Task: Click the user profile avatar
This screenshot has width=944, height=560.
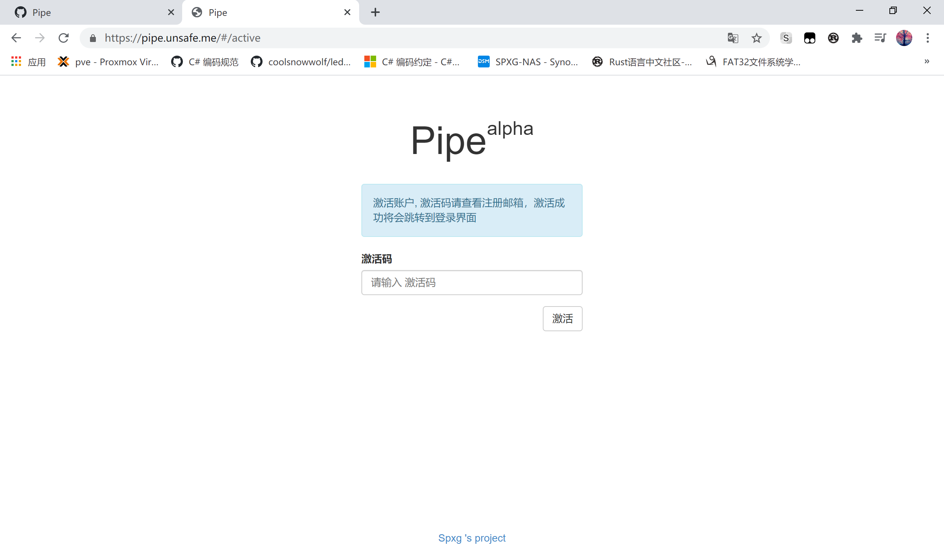Action: 904,38
